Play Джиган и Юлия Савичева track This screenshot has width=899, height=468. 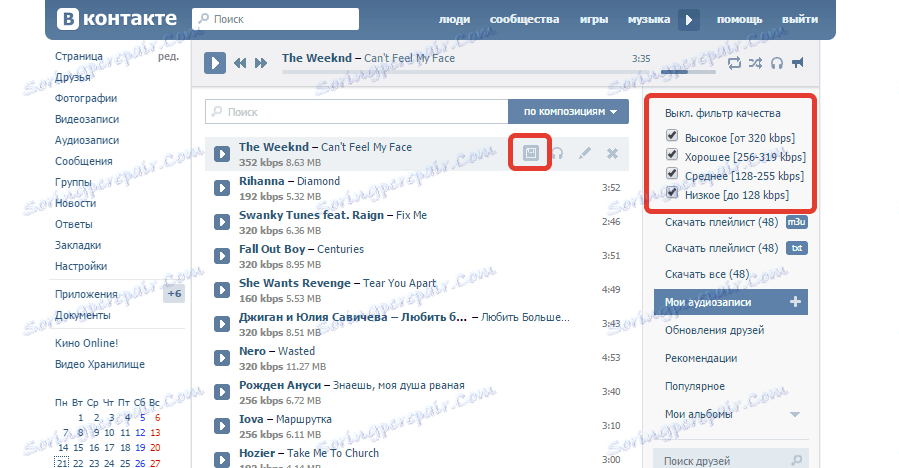(x=222, y=323)
